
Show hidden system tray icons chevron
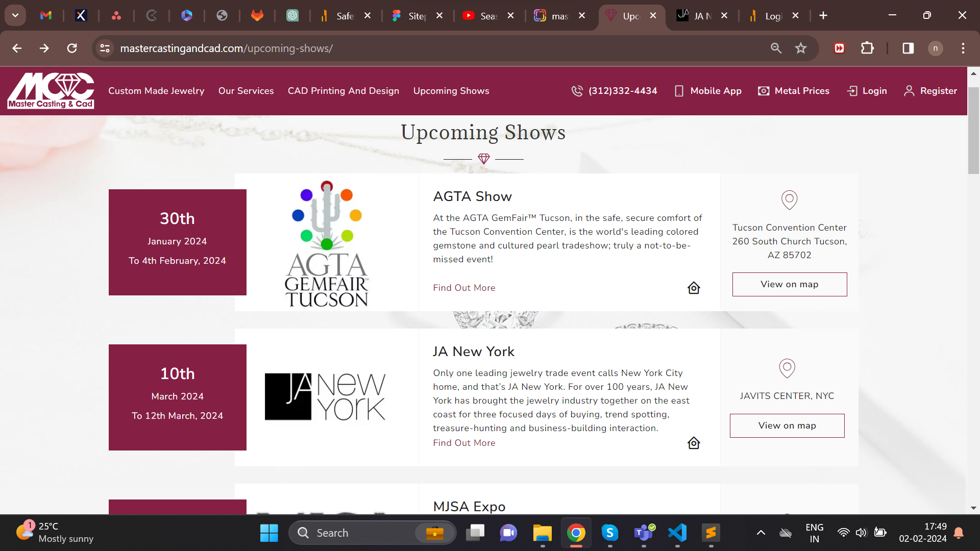(x=761, y=533)
